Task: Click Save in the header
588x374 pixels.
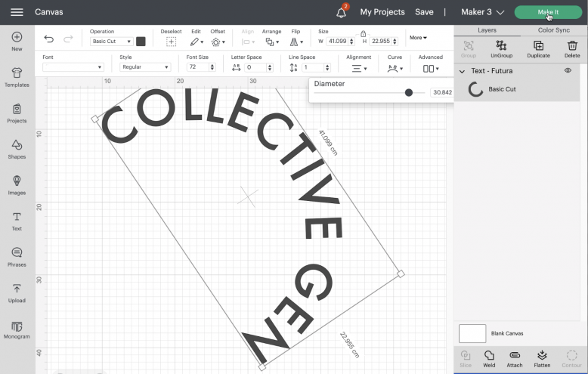Action: [x=424, y=12]
